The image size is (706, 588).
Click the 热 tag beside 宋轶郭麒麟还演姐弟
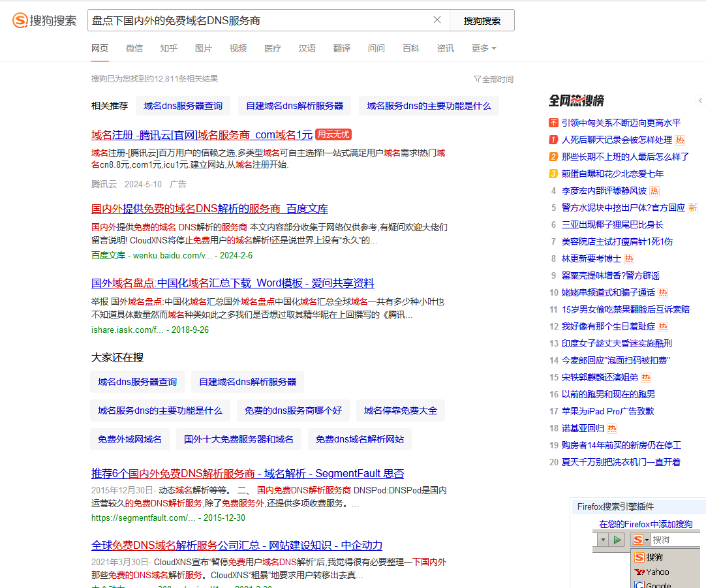point(646,378)
